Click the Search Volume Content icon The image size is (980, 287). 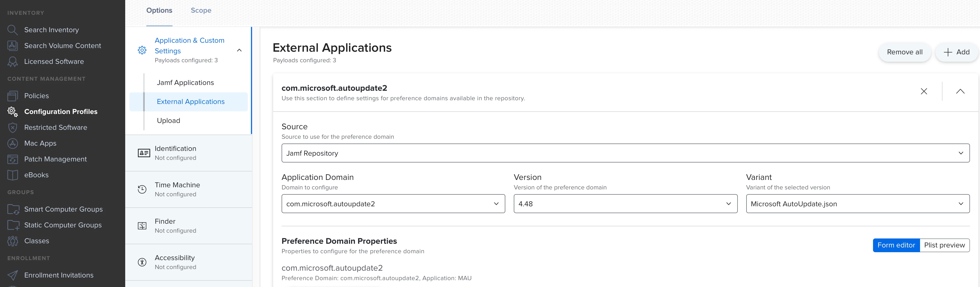(x=13, y=46)
